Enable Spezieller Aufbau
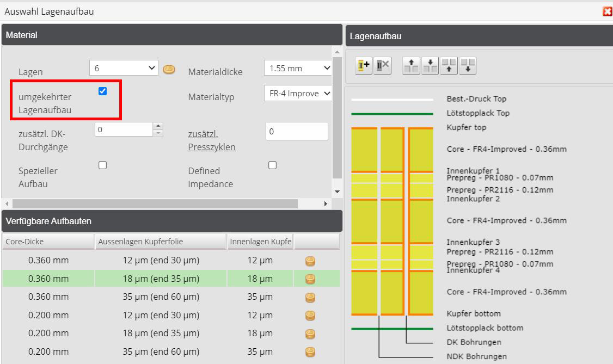Viewport: 613px width, 364px height. (102, 165)
